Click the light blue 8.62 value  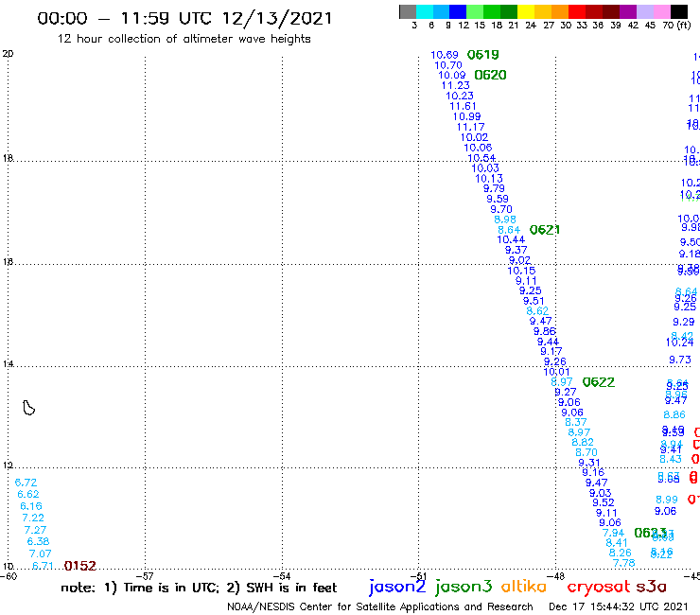537,311
